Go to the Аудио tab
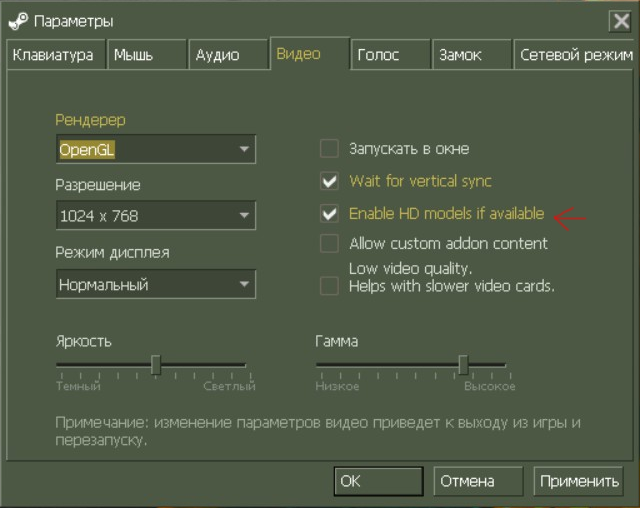The width and height of the screenshot is (640, 508). pos(227,55)
